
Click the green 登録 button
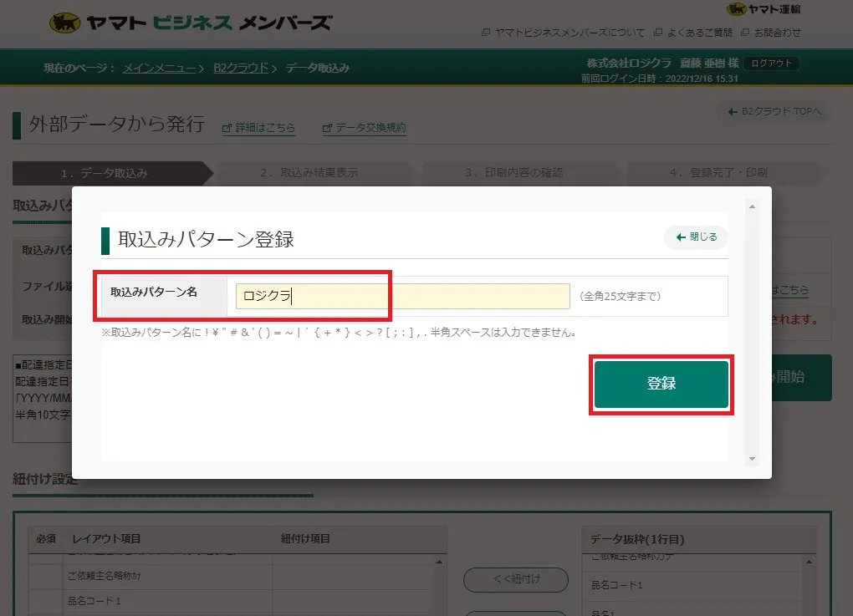pos(661,384)
